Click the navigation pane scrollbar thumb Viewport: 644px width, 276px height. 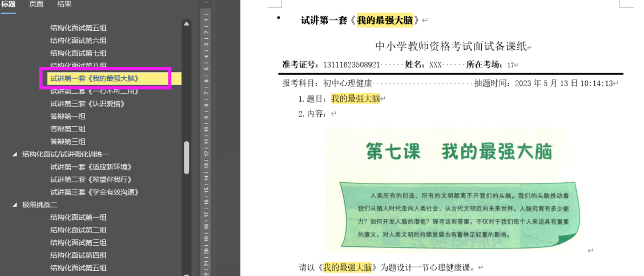coord(186,157)
